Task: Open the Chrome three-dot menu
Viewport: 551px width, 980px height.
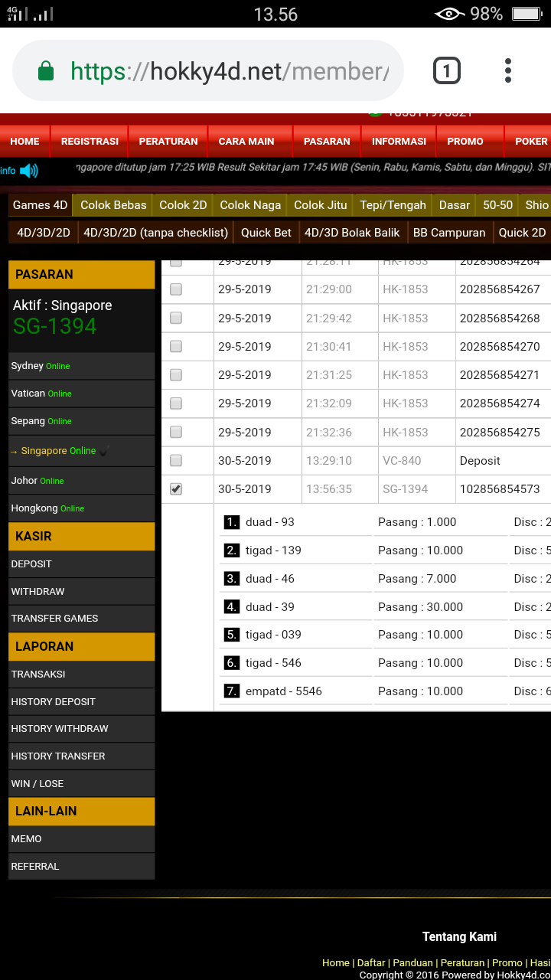Action: [507, 71]
